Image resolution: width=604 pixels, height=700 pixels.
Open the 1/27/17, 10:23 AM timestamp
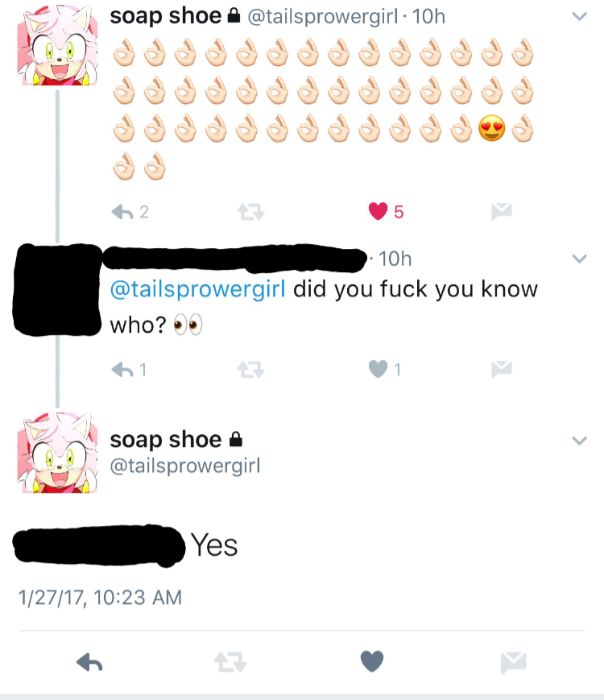click(100, 598)
